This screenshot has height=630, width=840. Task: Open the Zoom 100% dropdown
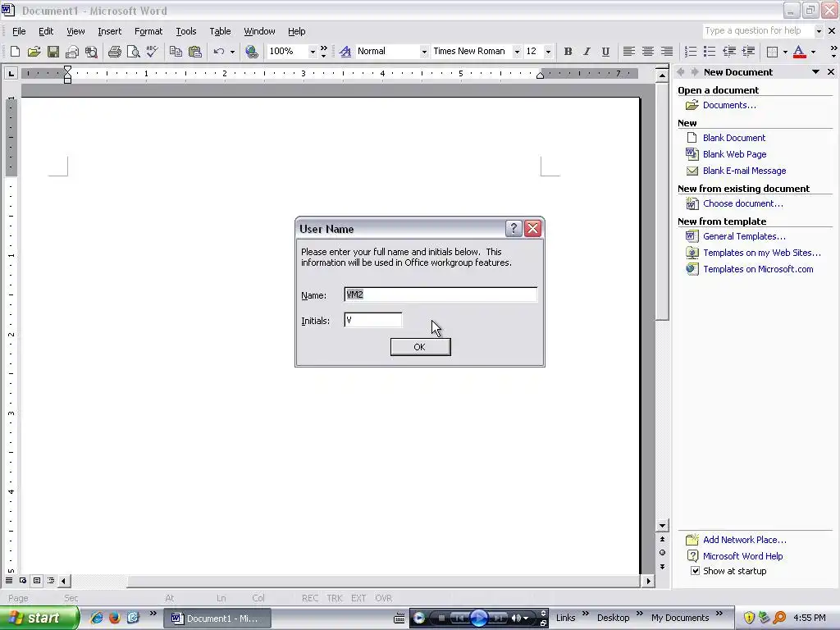click(x=313, y=52)
